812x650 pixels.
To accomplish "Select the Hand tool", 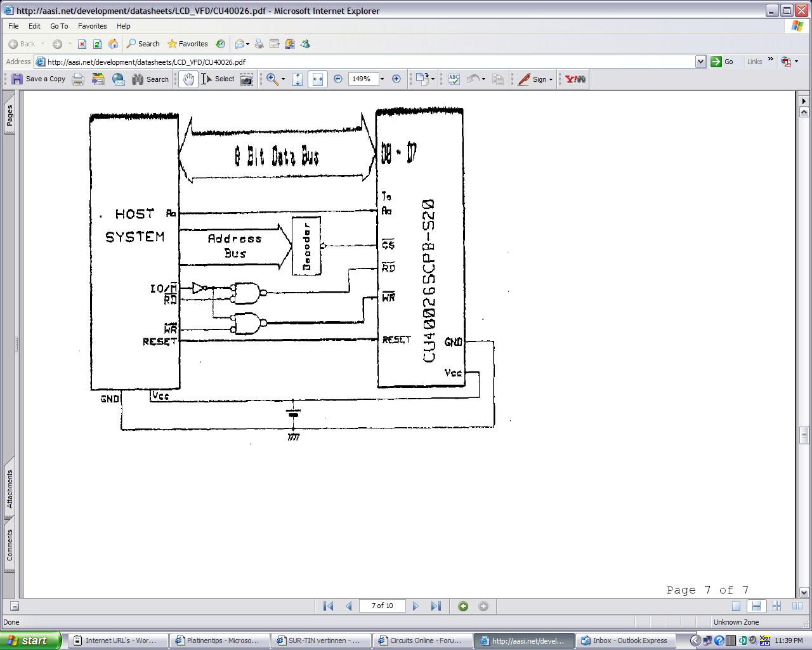I will coord(188,79).
